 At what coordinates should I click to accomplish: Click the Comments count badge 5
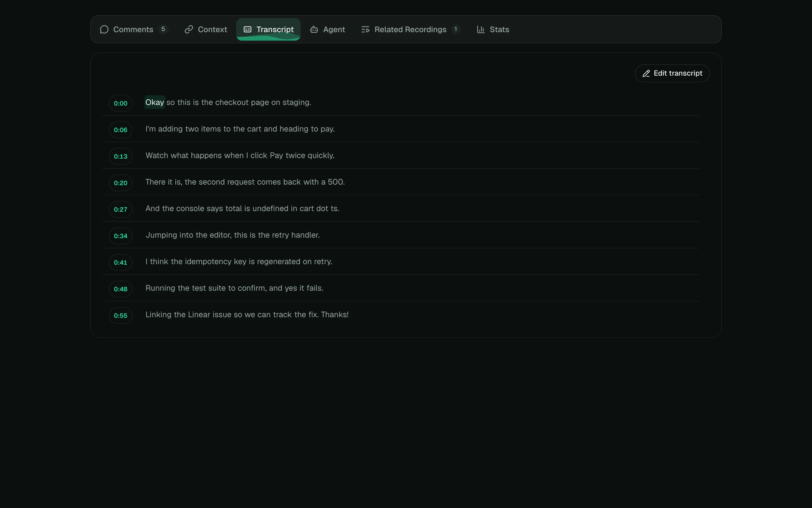163,29
